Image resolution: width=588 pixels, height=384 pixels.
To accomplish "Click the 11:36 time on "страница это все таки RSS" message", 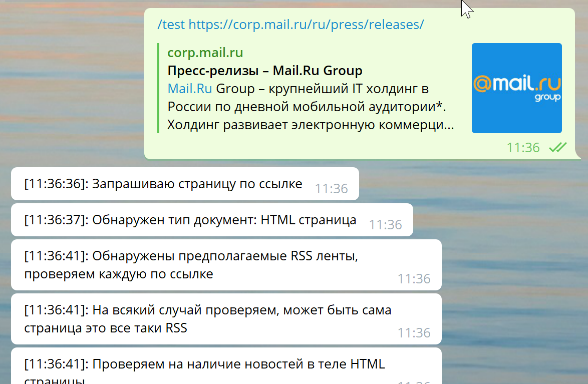I will (414, 332).
